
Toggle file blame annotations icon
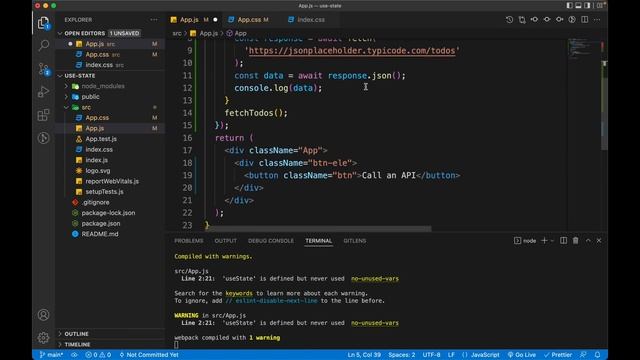tap(572, 20)
